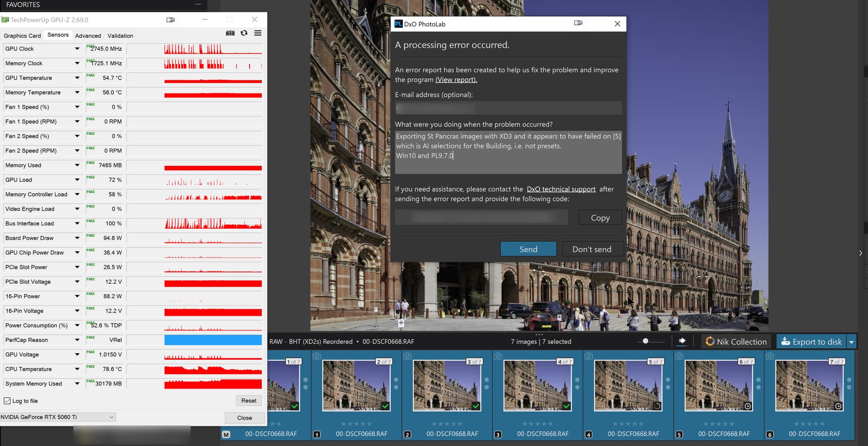Switch to the Advanced tab in GPU-Z
Image resolution: width=868 pixels, height=446 pixels.
[88, 36]
